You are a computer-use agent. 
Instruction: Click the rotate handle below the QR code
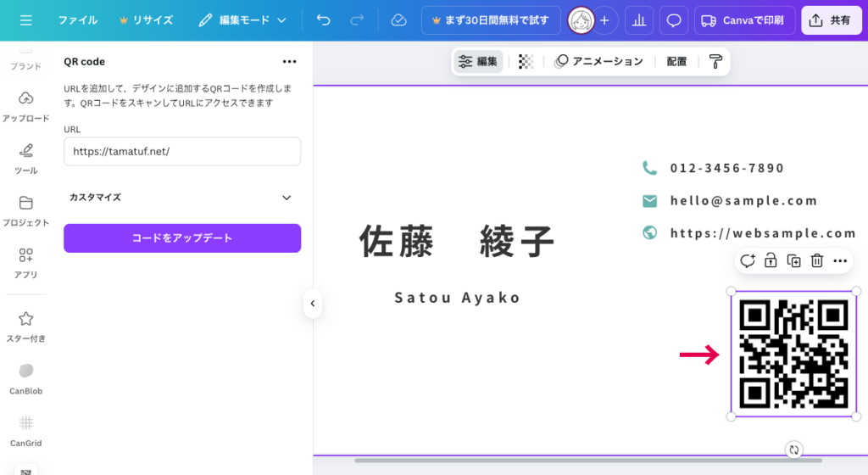[x=793, y=450]
